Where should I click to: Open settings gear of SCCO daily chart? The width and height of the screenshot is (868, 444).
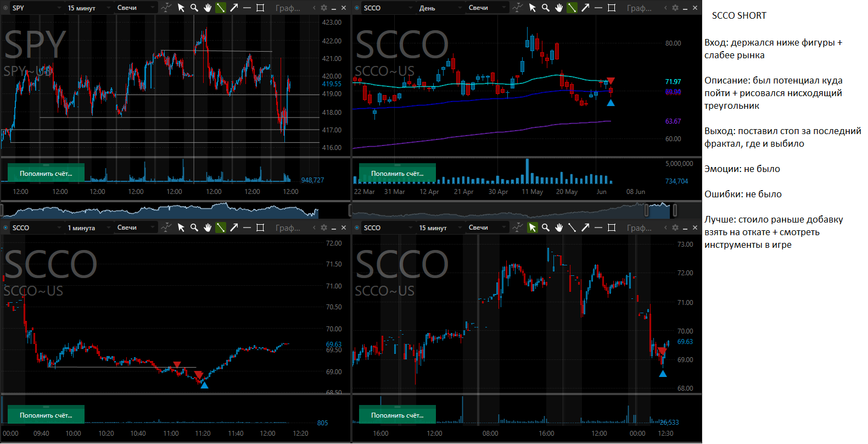click(x=675, y=8)
